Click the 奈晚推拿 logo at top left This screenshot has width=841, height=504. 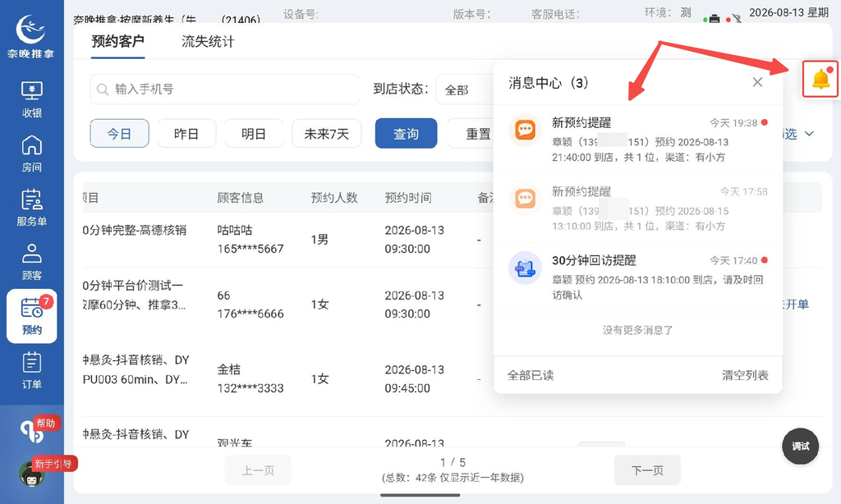31,35
